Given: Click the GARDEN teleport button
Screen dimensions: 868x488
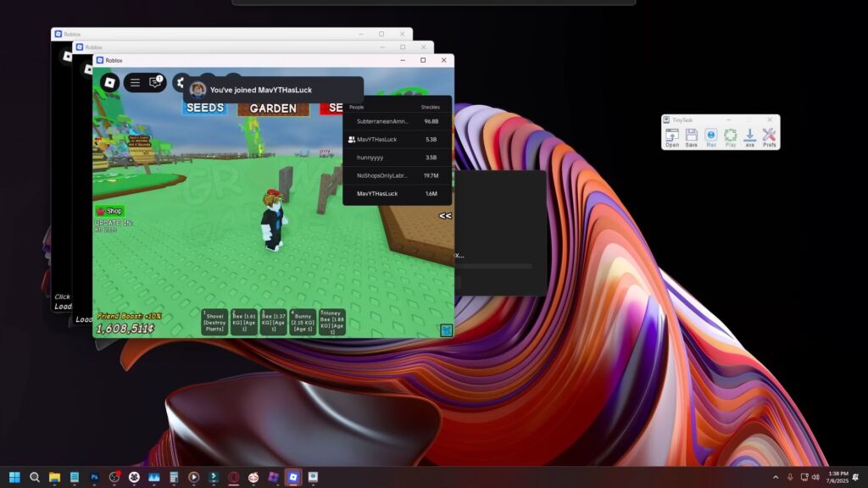Looking at the screenshot, I should [x=273, y=108].
